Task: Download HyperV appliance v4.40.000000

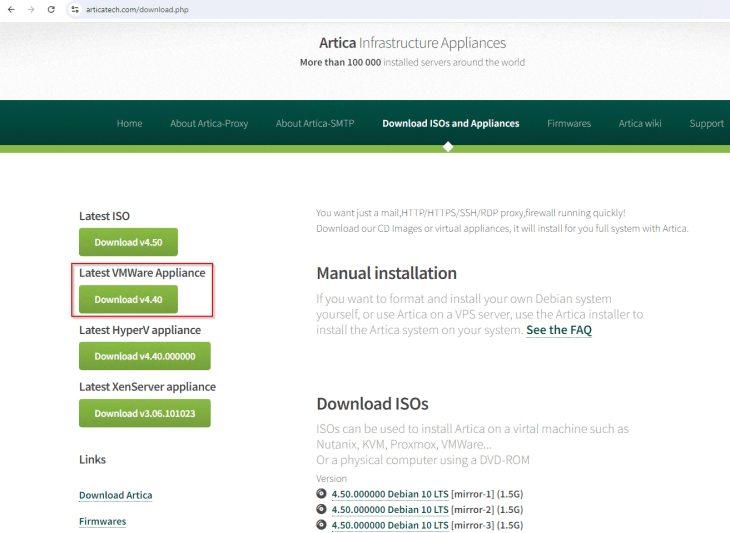Action: (144, 357)
